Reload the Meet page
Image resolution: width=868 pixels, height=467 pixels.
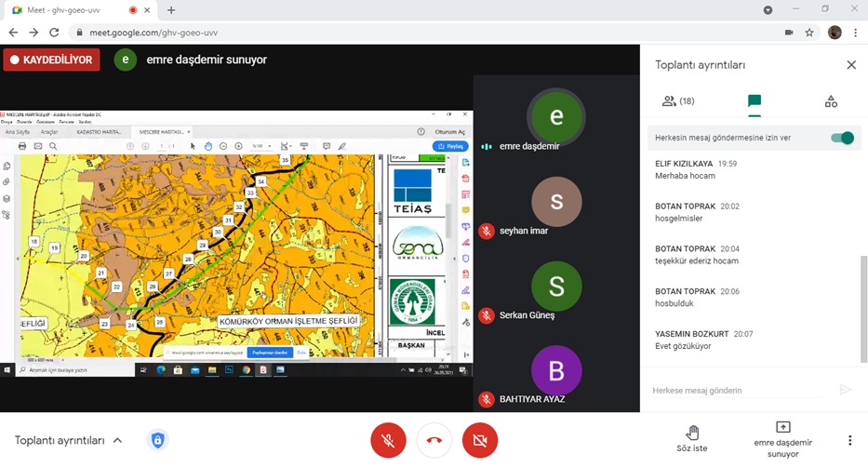[x=54, y=33]
